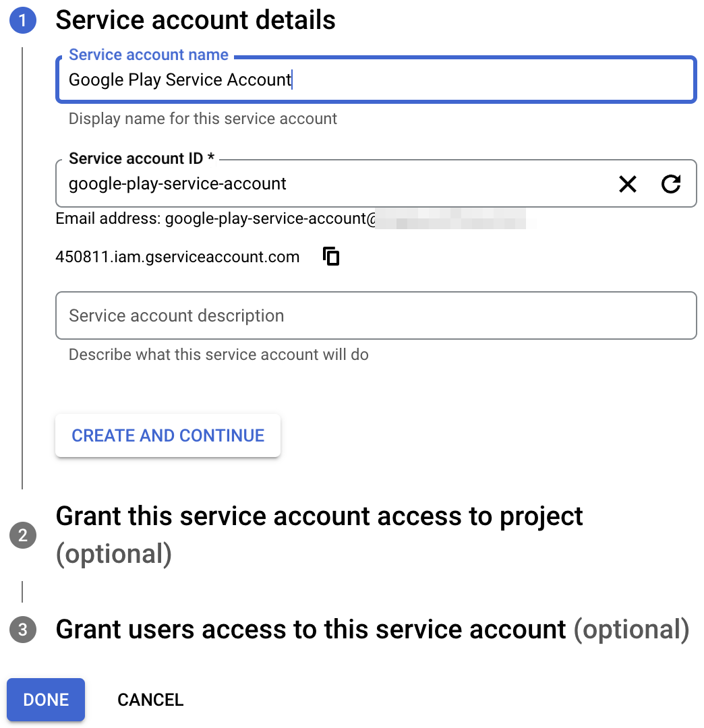Viewport: 704px width, 728px height.
Task: Click the step 1 number badge
Action: point(22,21)
